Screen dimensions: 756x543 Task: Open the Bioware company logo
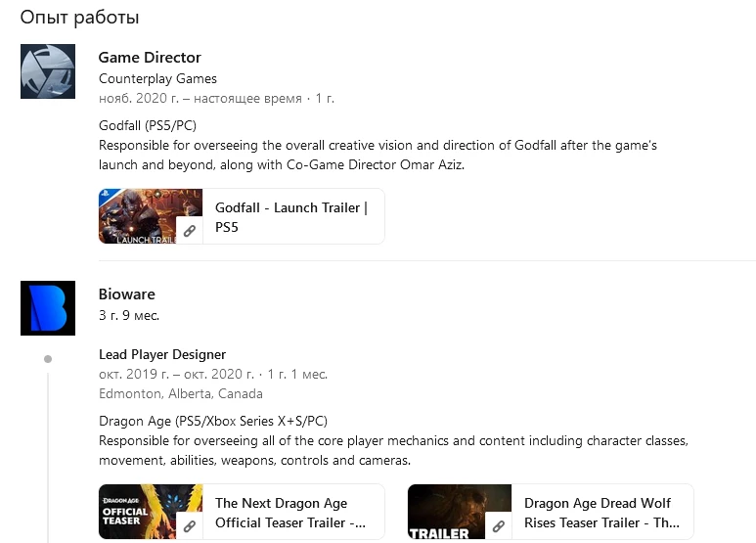pos(48,307)
